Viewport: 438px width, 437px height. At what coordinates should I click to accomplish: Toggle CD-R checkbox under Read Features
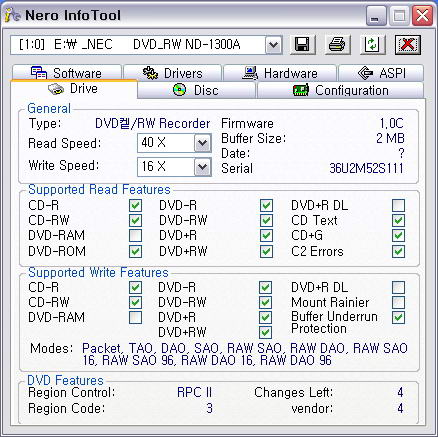pyautogui.click(x=135, y=205)
